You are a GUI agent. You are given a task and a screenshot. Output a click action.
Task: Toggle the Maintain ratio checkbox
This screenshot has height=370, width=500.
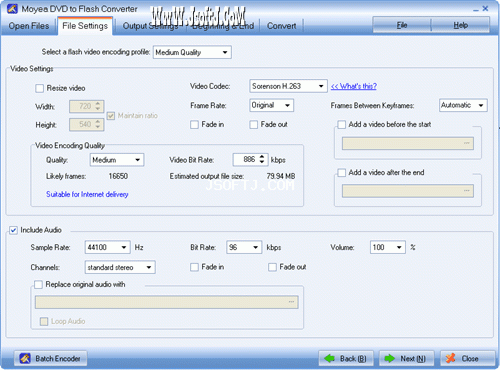point(111,116)
